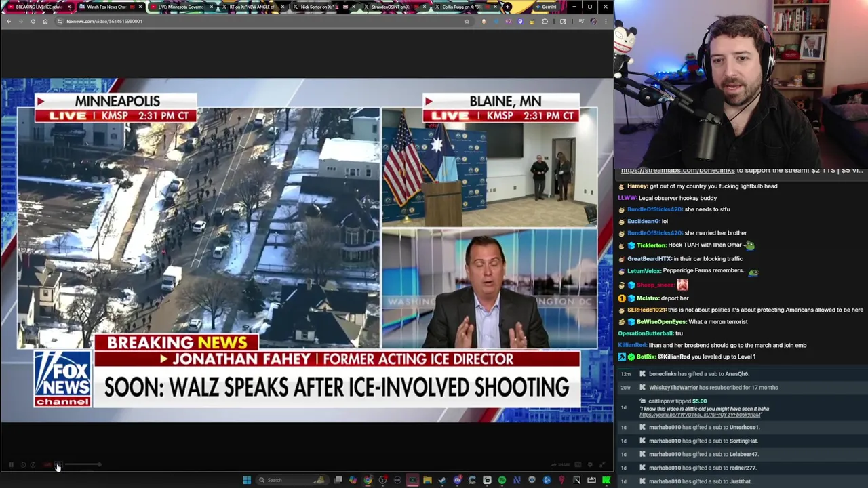Open the streamlabs.com/boneclinks link
The height and width of the screenshot is (488, 868).
coord(677,171)
